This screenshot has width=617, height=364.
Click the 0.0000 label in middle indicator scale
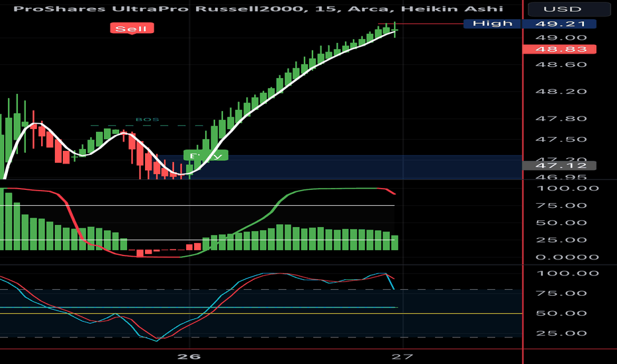567,257
